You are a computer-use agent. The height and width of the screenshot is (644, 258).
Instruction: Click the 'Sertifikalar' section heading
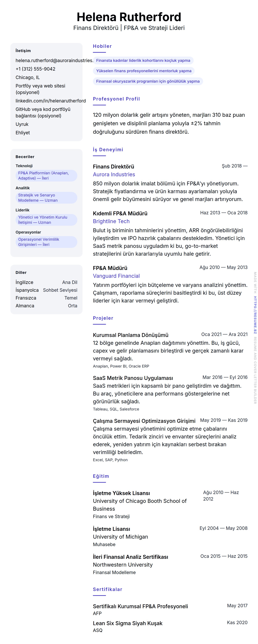(107, 589)
